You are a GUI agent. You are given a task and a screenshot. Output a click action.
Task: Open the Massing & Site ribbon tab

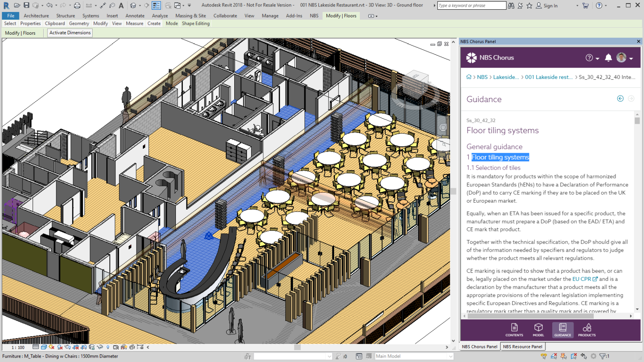pos(191,16)
